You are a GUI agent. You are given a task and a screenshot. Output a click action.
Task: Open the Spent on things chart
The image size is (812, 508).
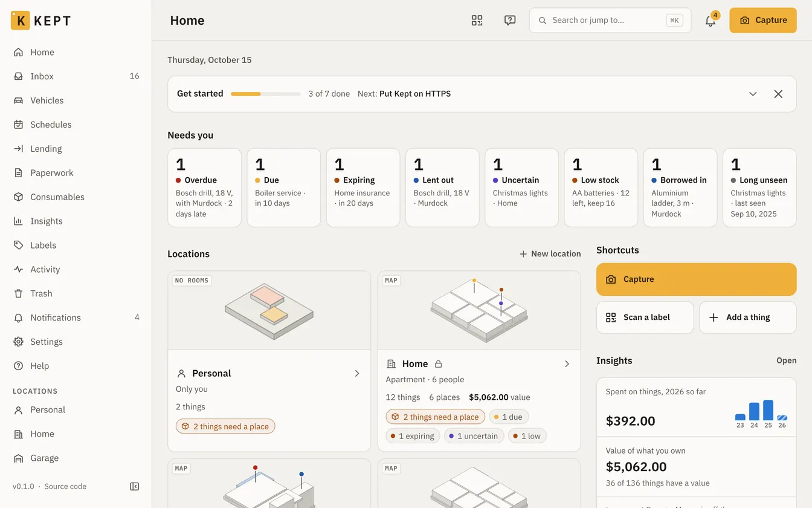tap(696, 407)
